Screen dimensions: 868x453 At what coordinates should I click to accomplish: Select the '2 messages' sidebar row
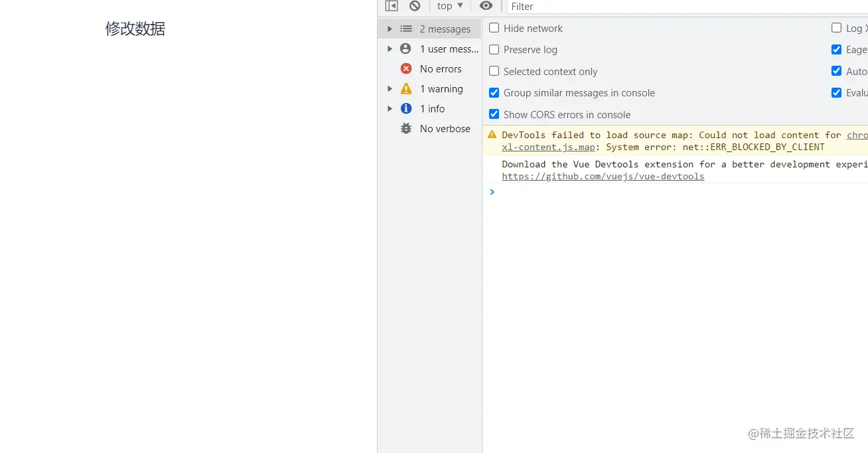point(429,29)
